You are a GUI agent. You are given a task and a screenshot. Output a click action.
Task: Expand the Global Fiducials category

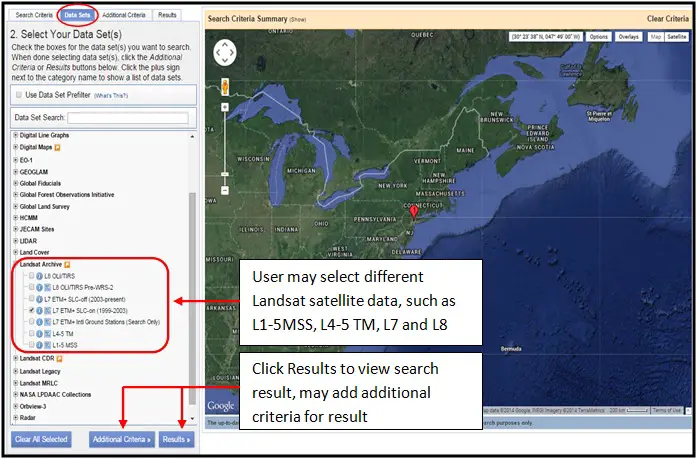[16, 183]
